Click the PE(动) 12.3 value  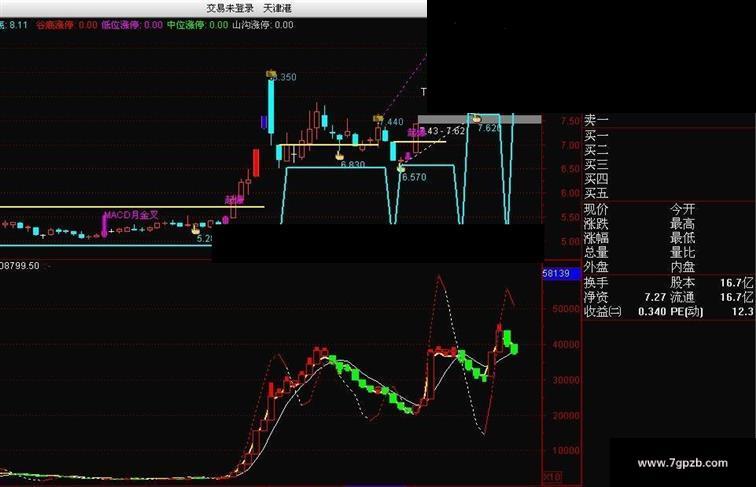pos(742,311)
